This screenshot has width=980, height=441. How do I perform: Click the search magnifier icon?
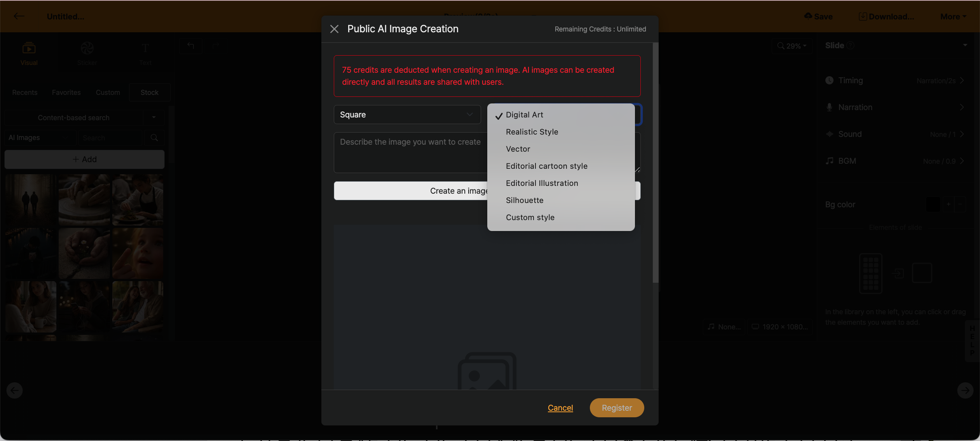(x=154, y=138)
